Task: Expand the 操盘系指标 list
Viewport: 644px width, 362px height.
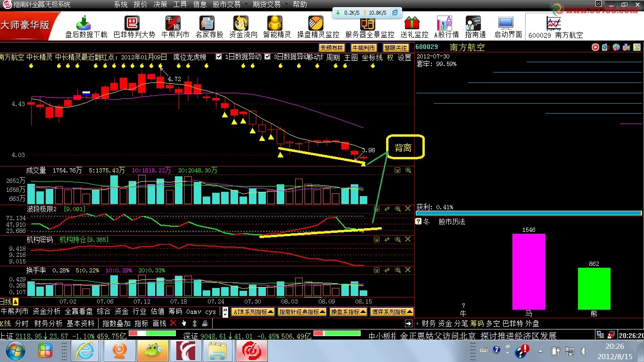Action: click(348, 312)
